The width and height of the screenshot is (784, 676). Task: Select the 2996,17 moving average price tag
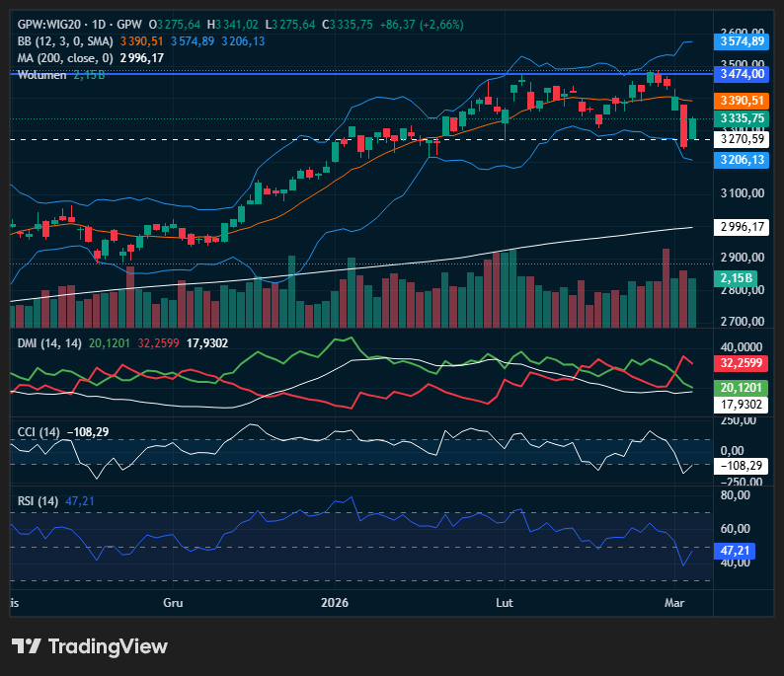click(743, 227)
